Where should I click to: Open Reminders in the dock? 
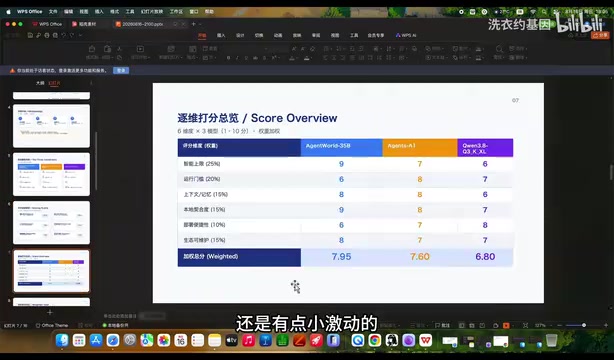pos(198,340)
